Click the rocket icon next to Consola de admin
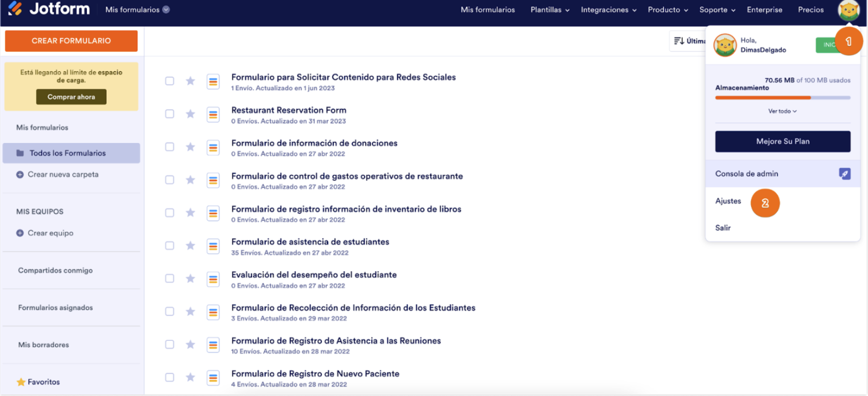 844,174
